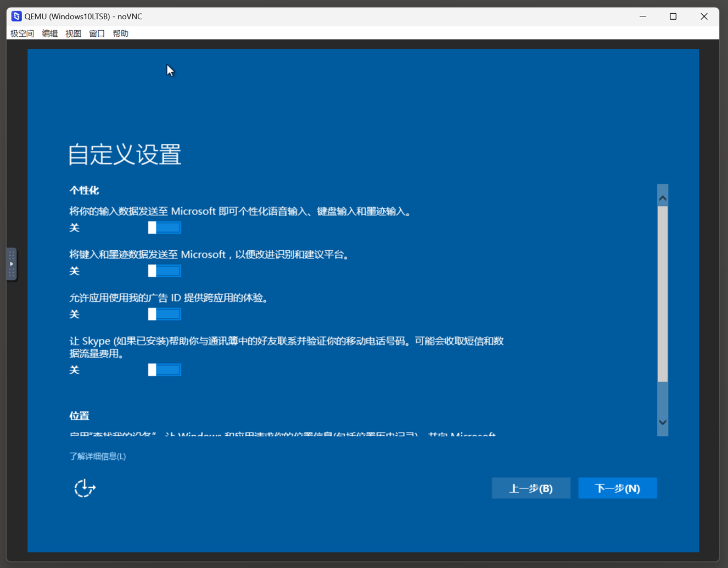Turn on typing and inking data switch
Viewport: 728px width, 568px height.
tap(164, 271)
